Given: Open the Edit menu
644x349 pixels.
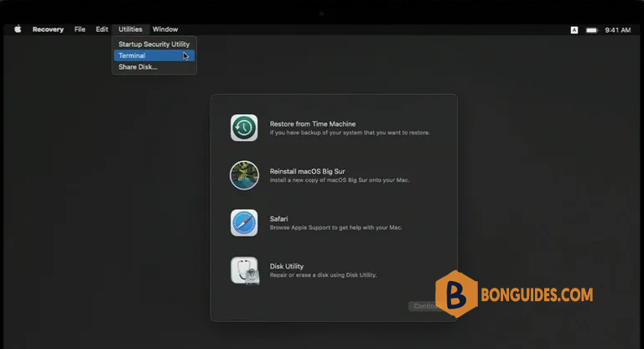Looking at the screenshot, I should (101, 29).
